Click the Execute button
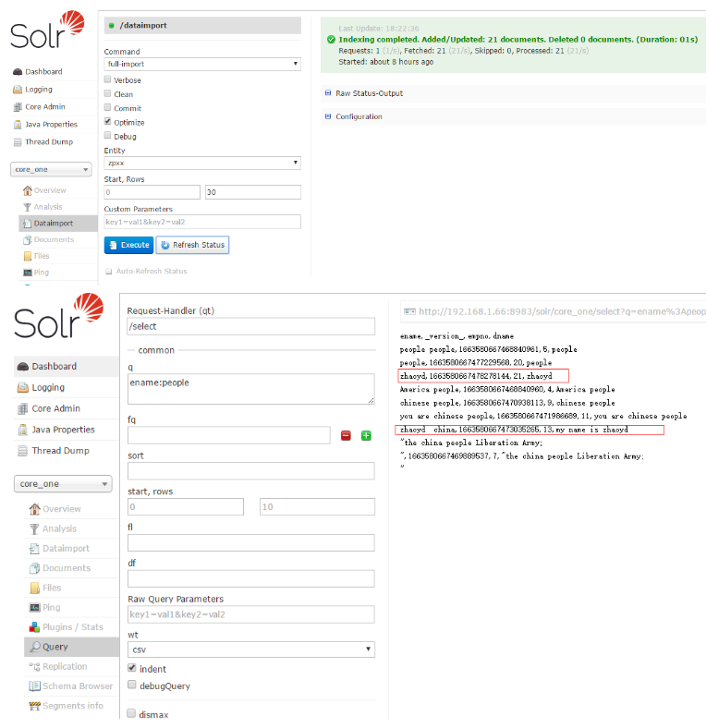This screenshot has width=706, height=728. [128, 245]
